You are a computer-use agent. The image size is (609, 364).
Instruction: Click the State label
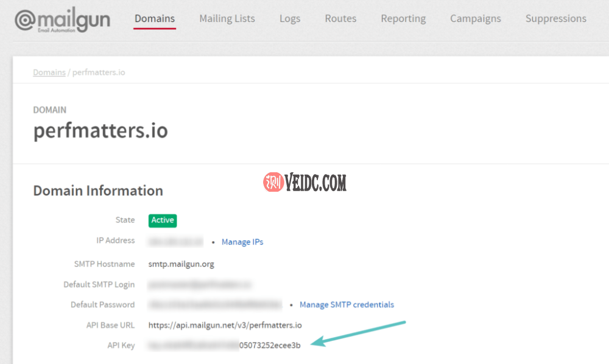125,220
